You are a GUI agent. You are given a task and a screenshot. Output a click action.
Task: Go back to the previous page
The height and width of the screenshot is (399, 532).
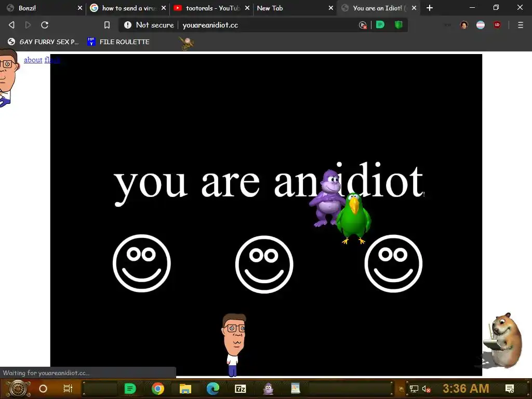coord(11,25)
